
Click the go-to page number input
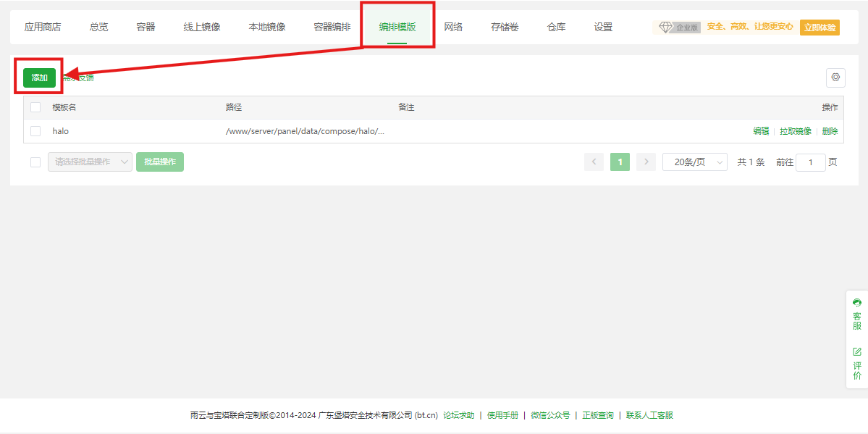811,162
